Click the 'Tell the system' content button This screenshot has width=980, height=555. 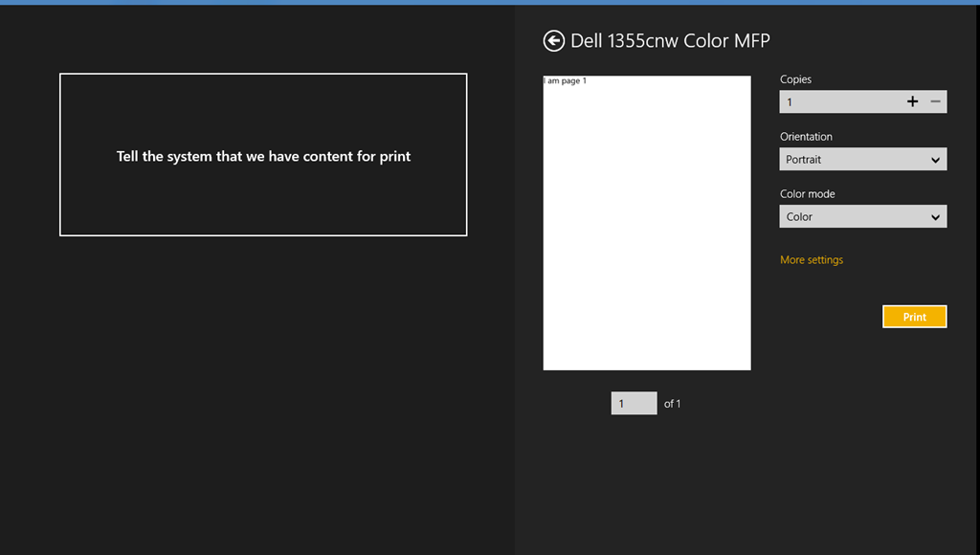[x=263, y=154]
